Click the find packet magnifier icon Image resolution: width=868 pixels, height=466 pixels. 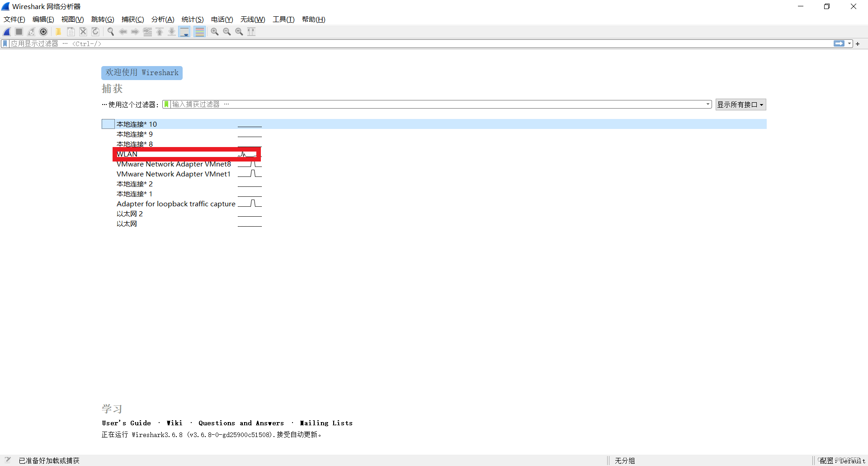[x=110, y=32]
